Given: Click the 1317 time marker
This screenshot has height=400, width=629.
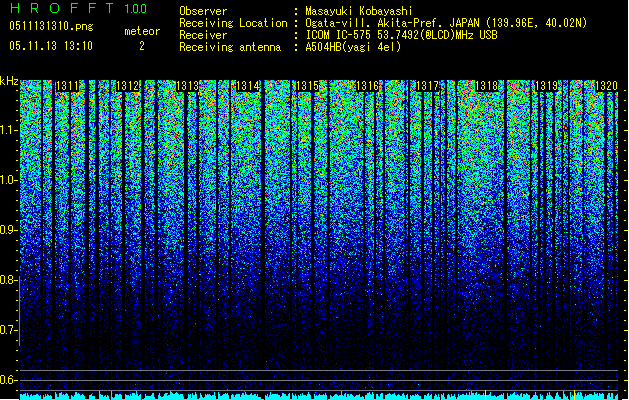Looking at the screenshot, I should pos(428,86).
